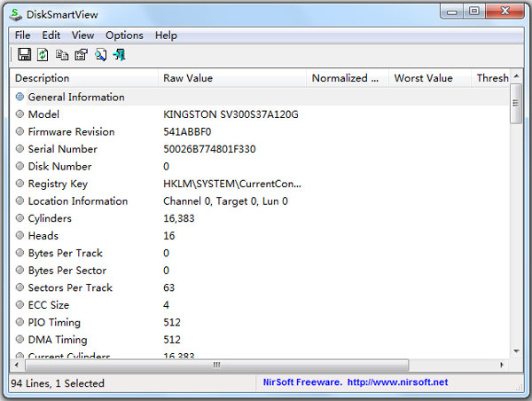This screenshot has height=401, width=532.
Task: Open the File menu
Action: tap(23, 35)
